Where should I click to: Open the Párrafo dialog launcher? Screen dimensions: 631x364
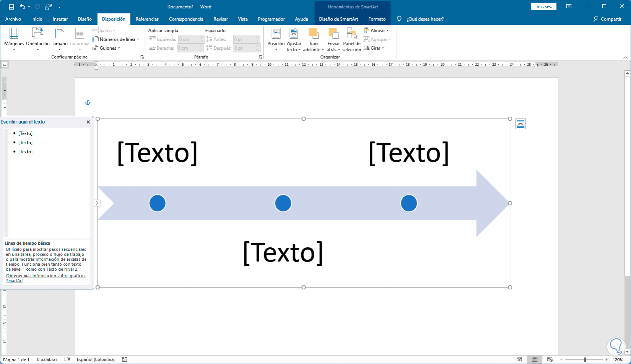(x=260, y=57)
